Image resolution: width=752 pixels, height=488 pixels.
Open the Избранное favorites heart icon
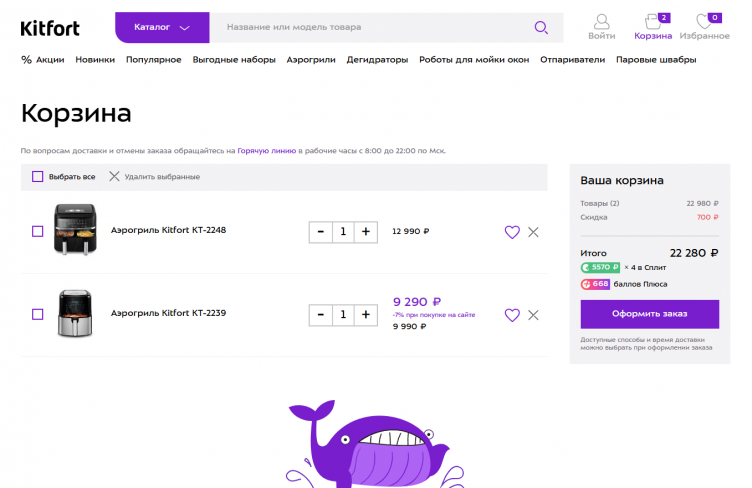pyautogui.click(x=706, y=22)
